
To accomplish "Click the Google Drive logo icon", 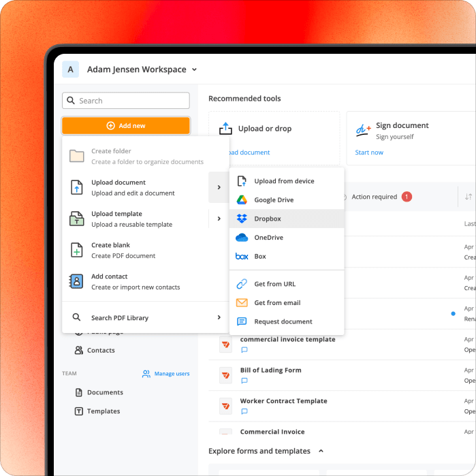I will point(242,200).
